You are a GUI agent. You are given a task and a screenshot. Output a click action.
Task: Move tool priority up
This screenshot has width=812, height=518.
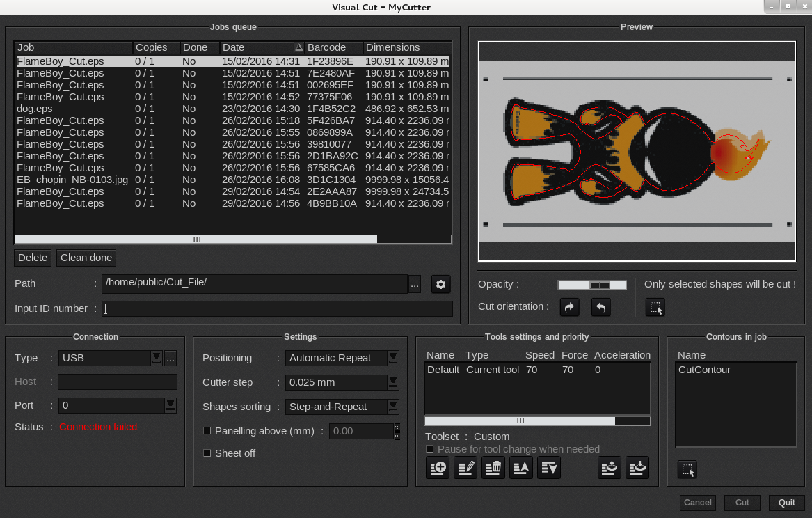click(x=521, y=468)
